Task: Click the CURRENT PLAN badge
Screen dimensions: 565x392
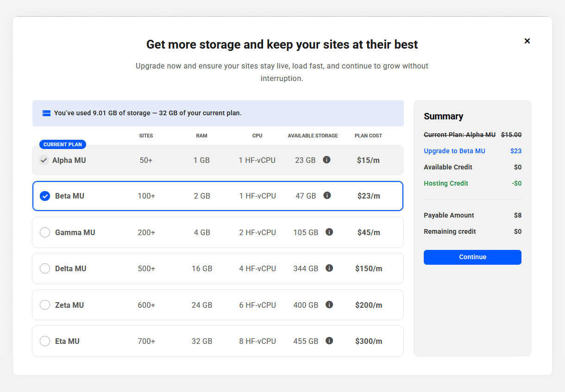Action: [x=63, y=144]
